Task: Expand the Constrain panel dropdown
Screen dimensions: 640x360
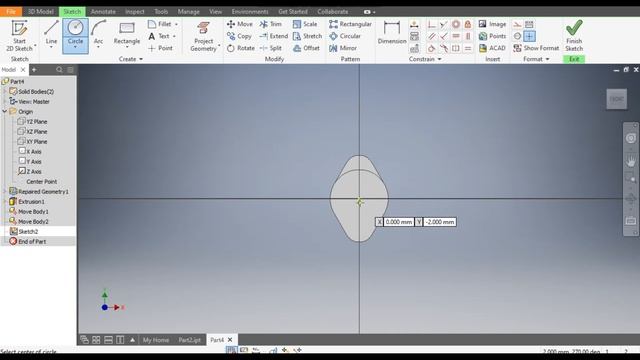Action: click(x=440, y=59)
